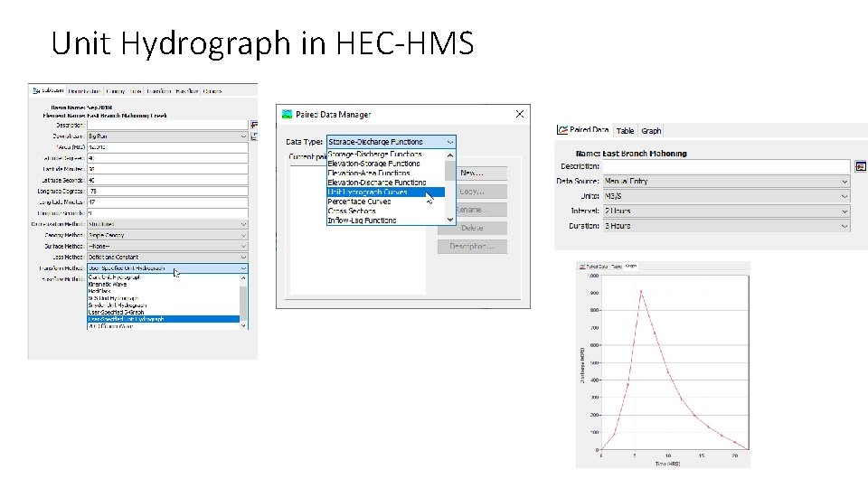Click the Description... button in Paired Data Manager
Viewport: 868px width, 488px height.
click(472, 246)
